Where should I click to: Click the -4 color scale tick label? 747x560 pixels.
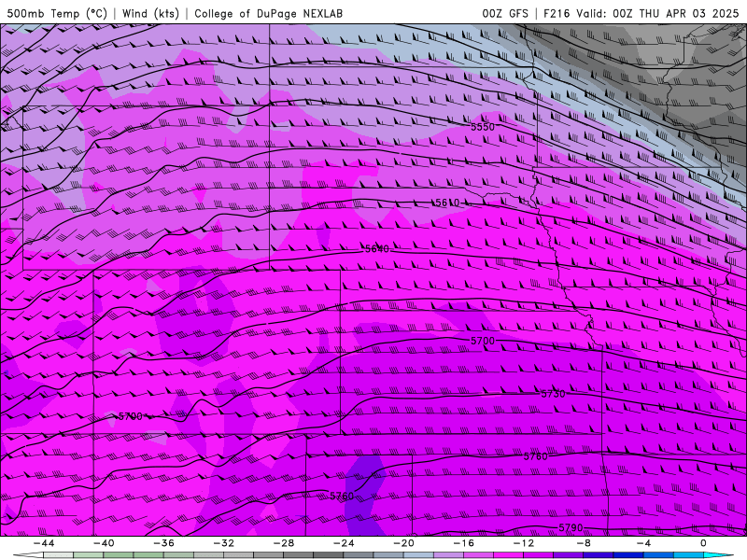pyautogui.click(x=643, y=543)
